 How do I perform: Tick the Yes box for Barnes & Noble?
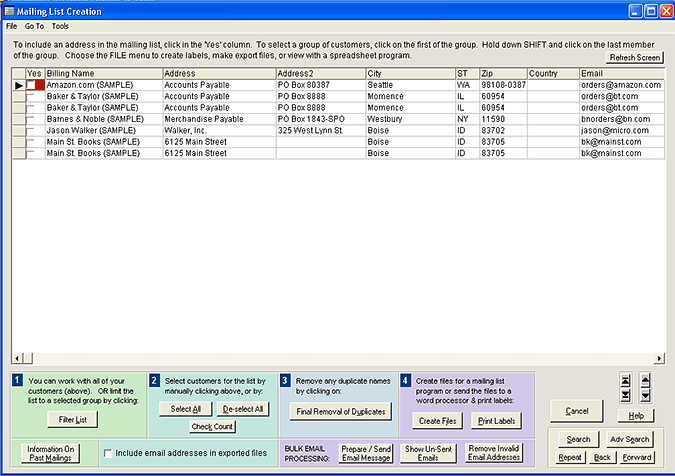(31, 119)
